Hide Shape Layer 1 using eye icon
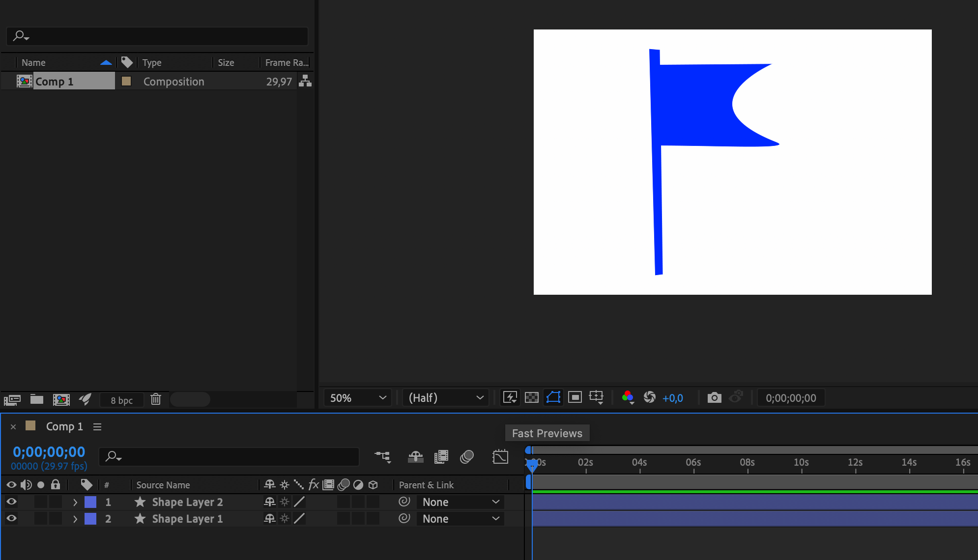 [11, 518]
